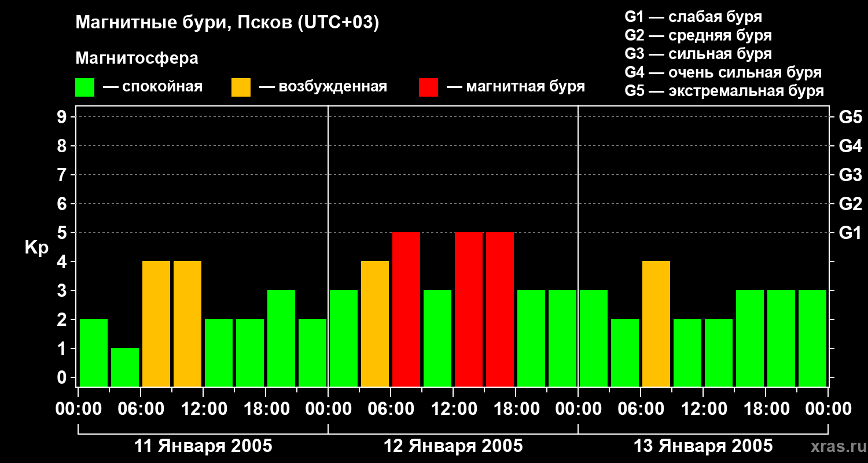Select the '12 Января 2005' date label
The width and height of the screenshot is (868, 463).
point(453,446)
